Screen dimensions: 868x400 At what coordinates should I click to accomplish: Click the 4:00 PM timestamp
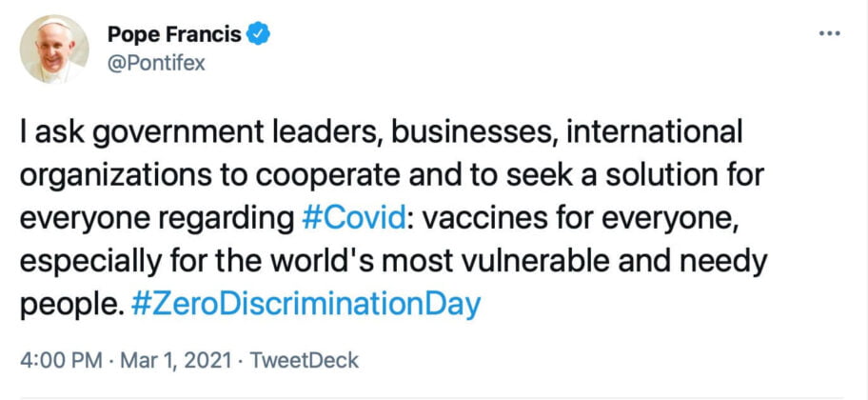60,361
